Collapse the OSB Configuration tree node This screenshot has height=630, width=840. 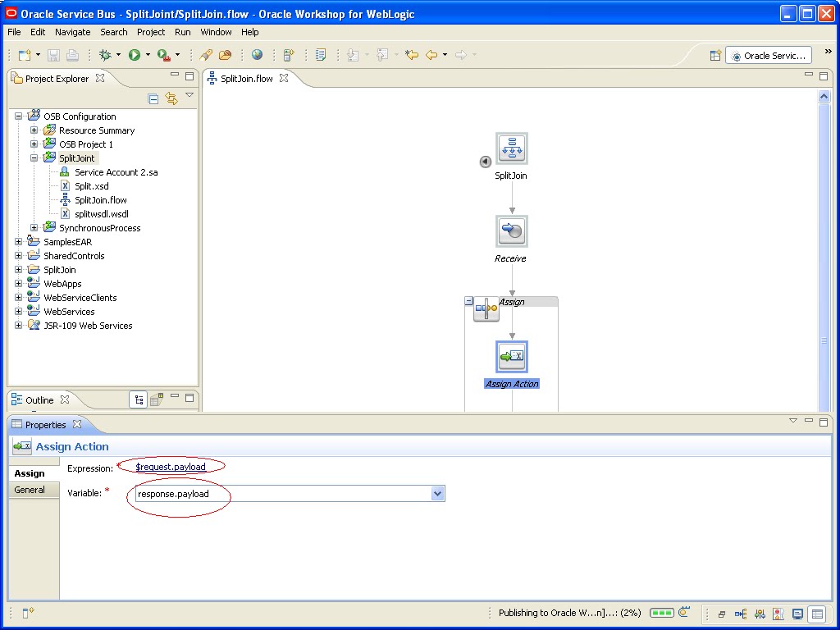click(19, 116)
